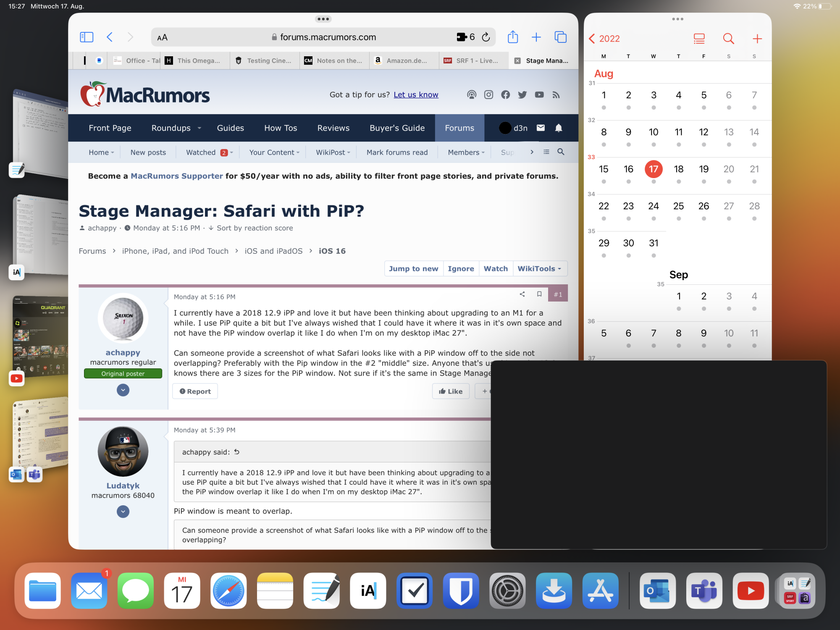Open the AA reader options menu
Viewport: 840px width, 630px height.
(163, 38)
